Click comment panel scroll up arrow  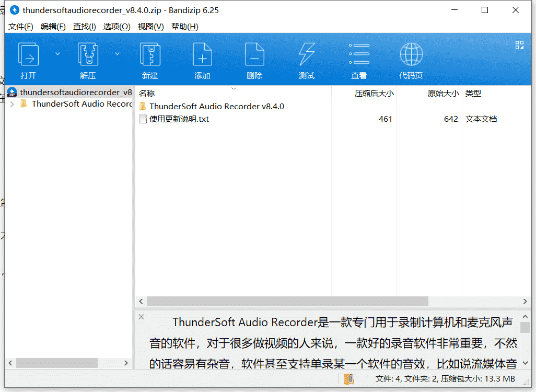click(x=526, y=317)
